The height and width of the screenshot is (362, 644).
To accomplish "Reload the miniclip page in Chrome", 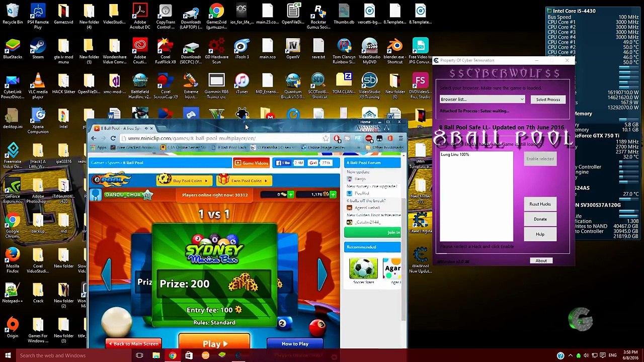I will point(113,138).
